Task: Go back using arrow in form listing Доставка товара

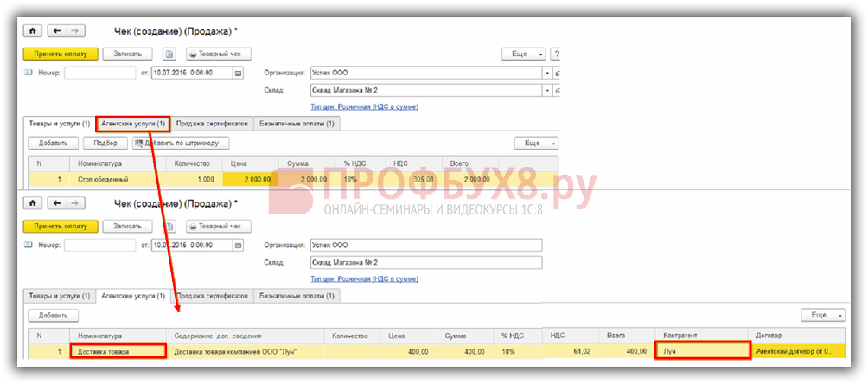Action: point(56,203)
